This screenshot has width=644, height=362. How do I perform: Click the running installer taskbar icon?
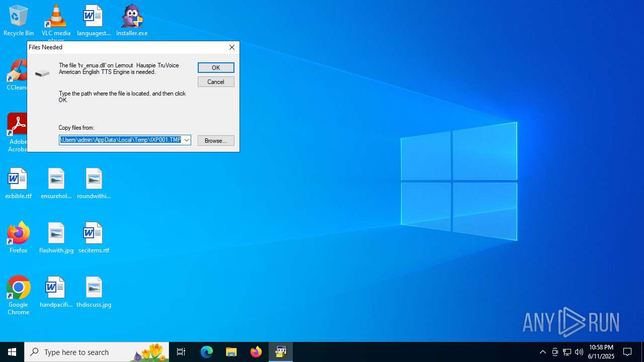[281, 352]
